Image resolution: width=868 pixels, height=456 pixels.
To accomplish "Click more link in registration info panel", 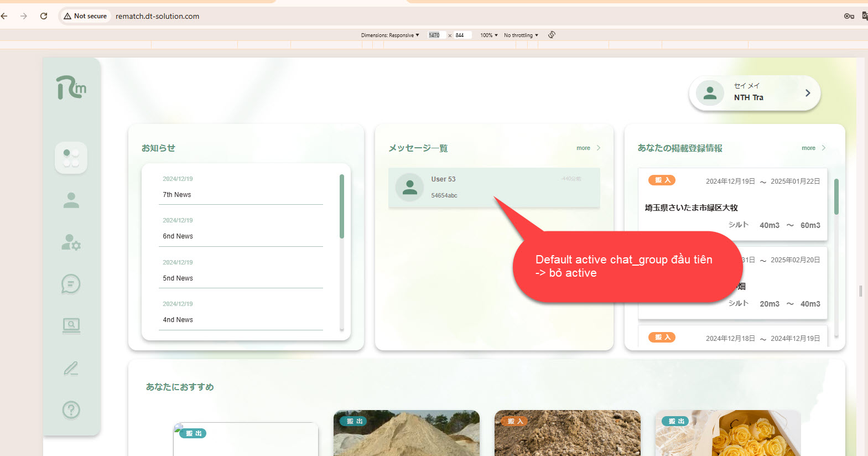I will (x=813, y=148).
